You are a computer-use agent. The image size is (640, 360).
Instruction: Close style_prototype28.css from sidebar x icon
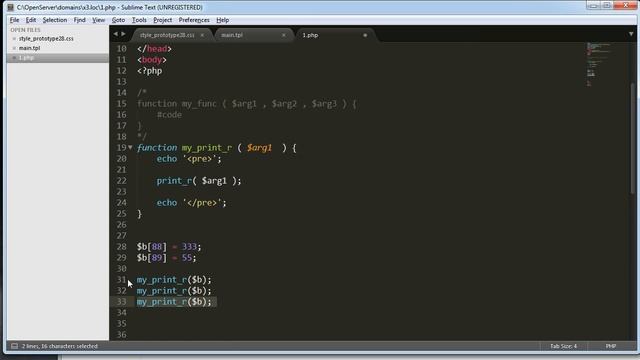click(14, 39)
